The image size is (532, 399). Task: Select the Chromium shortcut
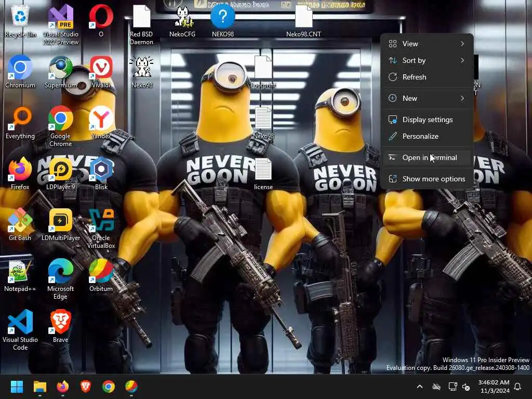[x=20, y=72]
